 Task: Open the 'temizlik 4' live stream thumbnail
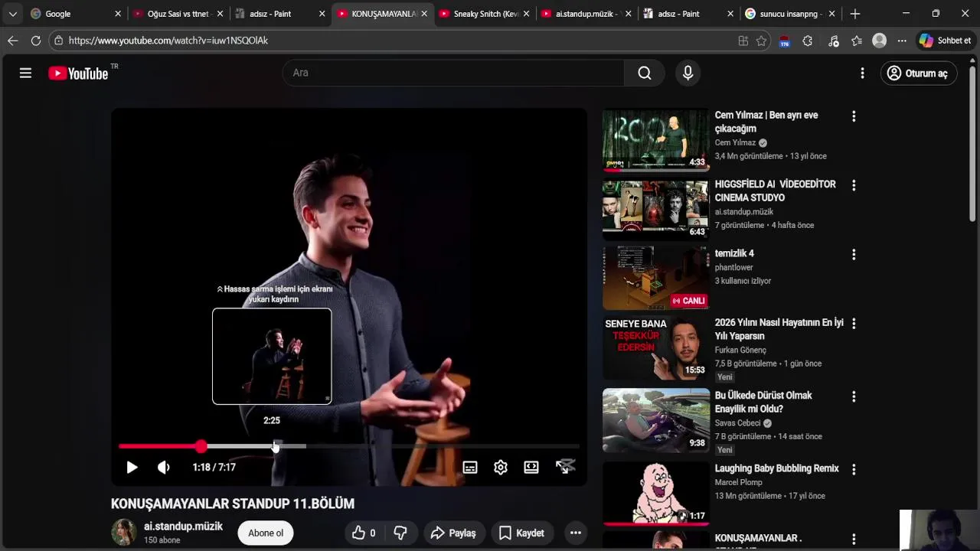click(x=655, y=278)
